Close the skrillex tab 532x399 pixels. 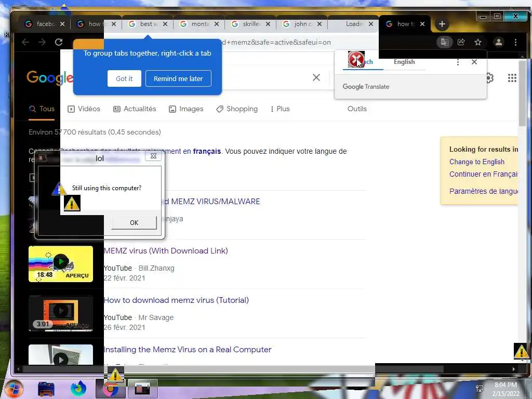[x=268, y=24]
